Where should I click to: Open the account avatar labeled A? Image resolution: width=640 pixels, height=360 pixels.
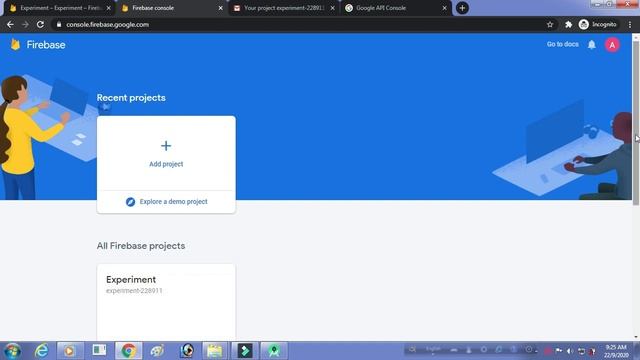[612, 45]
